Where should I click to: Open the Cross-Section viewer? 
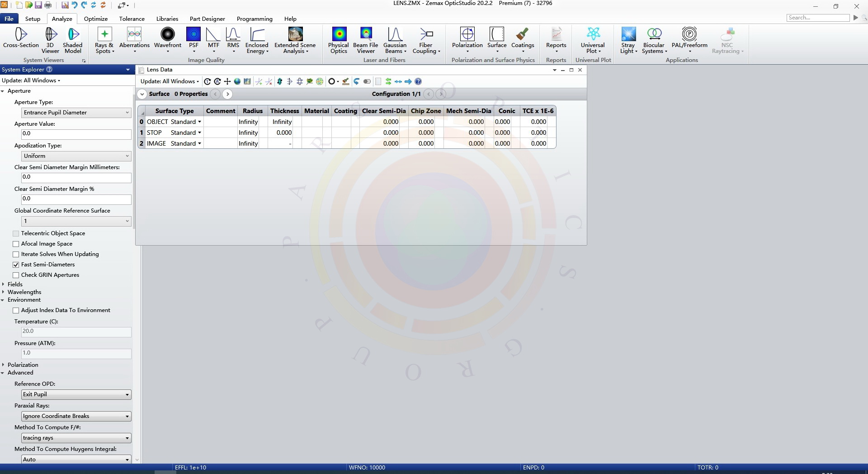(x=20, y=40)
